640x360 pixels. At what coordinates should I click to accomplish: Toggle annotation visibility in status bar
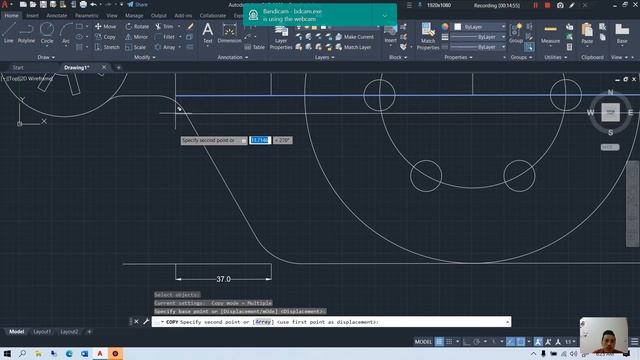coord(538,342)
